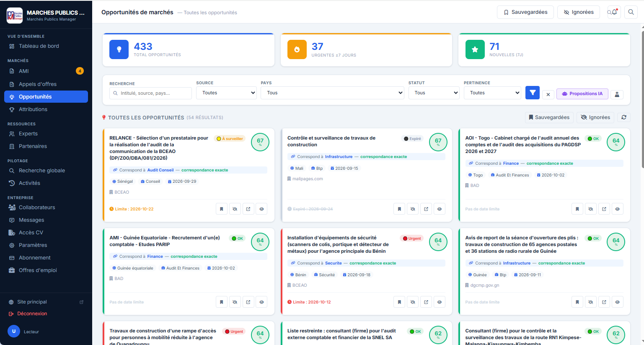Open the Source dropdown
644x345 pixels.
[226, 93]
